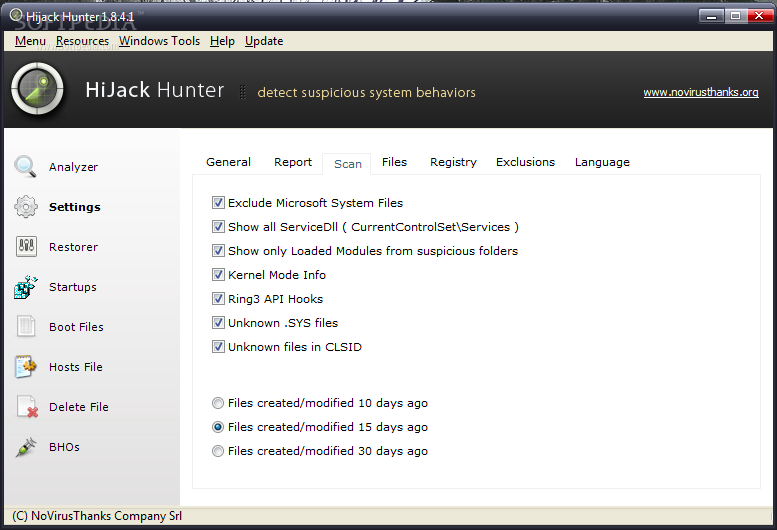Switch to the Registry tab

coord(453,162)
